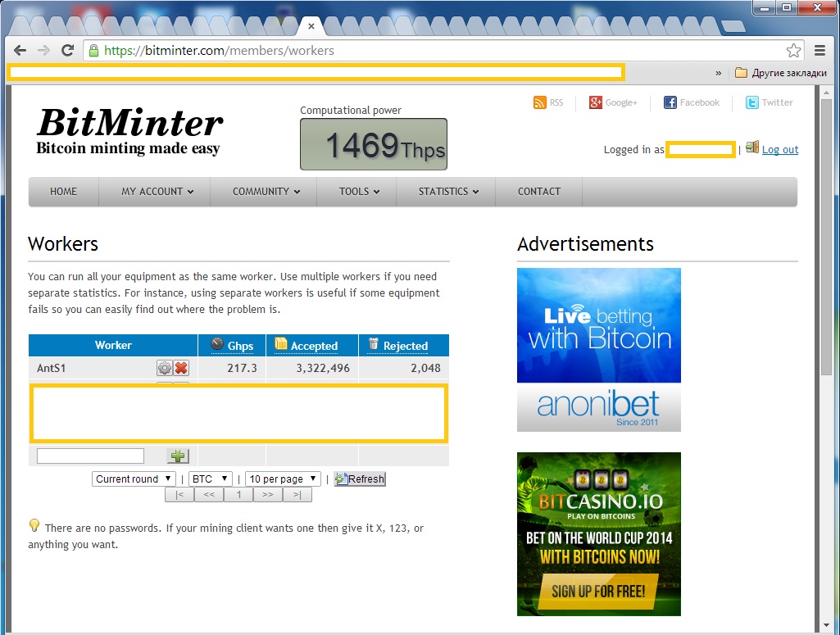Sort by Ghps column header
840x635 pixels.
pyautogui.click(x=232, y=345)
